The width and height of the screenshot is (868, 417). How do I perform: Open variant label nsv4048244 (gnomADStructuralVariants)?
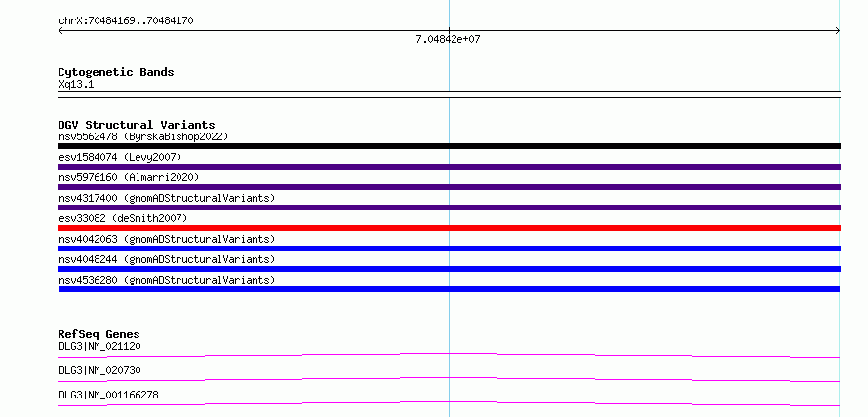tap(167, 259)
